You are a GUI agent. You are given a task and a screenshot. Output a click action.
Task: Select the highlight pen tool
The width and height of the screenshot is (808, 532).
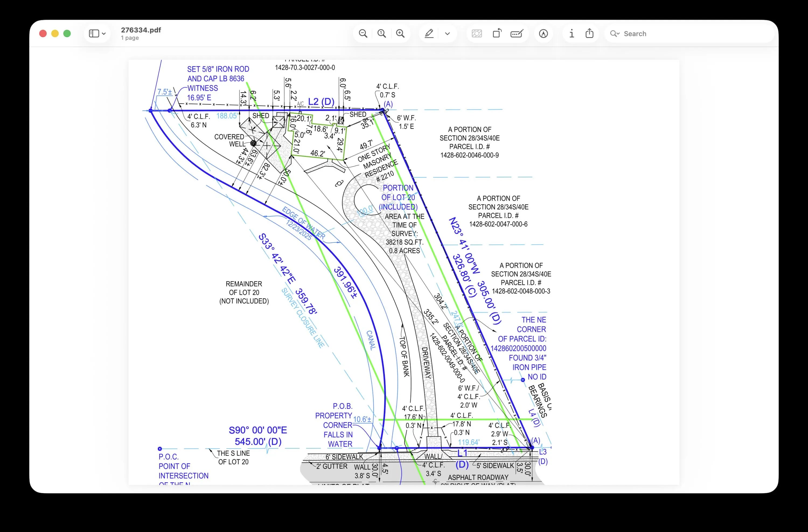coord(429,34)
